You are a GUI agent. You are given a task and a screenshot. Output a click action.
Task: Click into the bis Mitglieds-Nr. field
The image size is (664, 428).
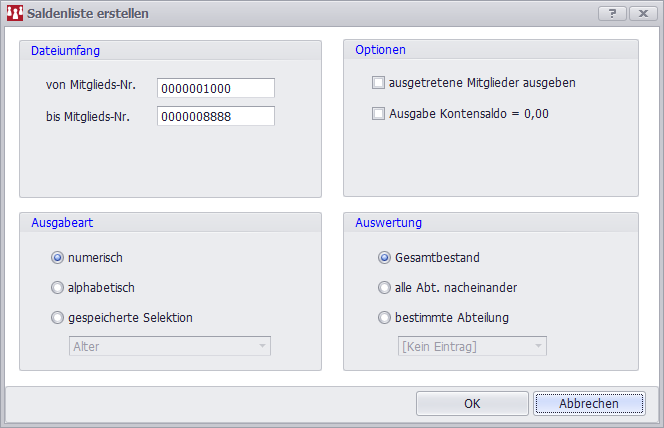click(x=215, y=116)
